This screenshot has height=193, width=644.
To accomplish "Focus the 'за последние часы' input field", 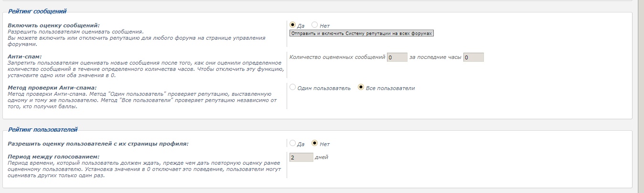I will pyautogui.click(x=473, y=57).
